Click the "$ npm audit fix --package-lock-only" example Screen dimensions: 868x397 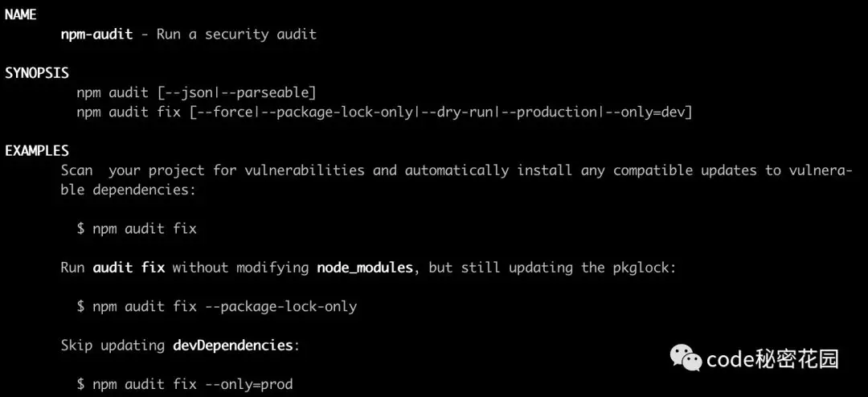(x=216, y=306)
